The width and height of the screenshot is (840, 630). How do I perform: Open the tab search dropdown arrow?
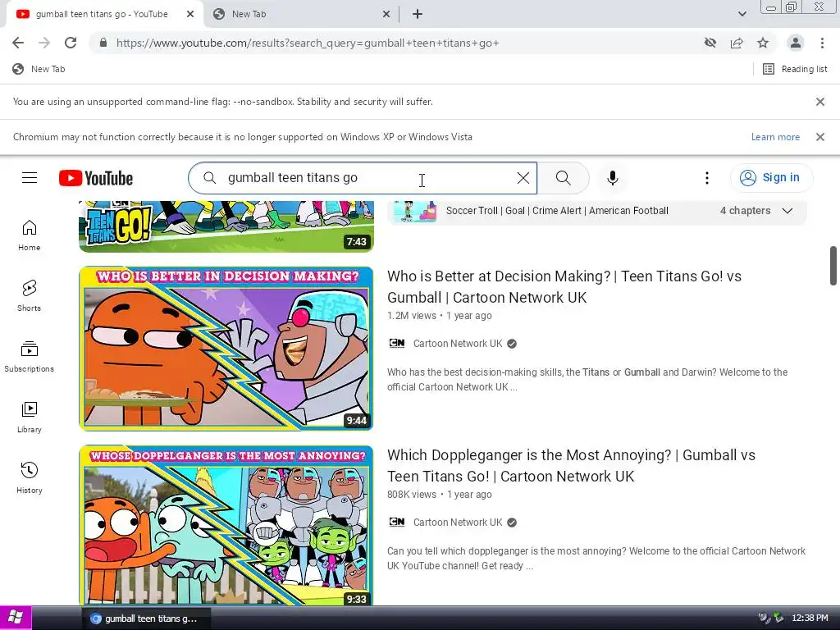click(742, 15)
